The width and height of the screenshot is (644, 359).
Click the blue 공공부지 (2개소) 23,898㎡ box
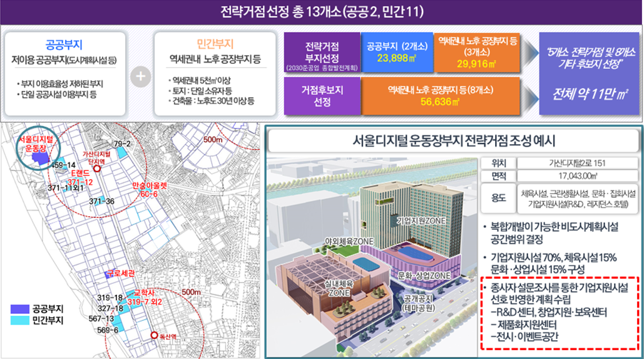pos(397,53)
